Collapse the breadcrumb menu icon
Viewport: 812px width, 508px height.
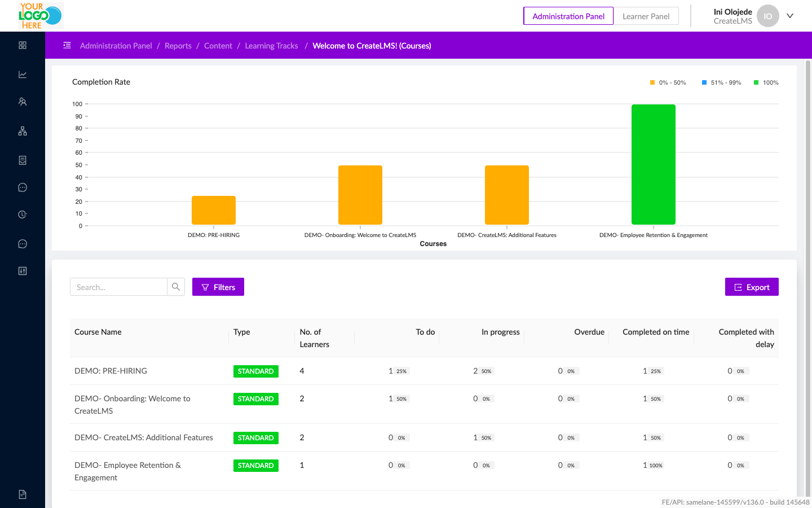tap(67, 45)
